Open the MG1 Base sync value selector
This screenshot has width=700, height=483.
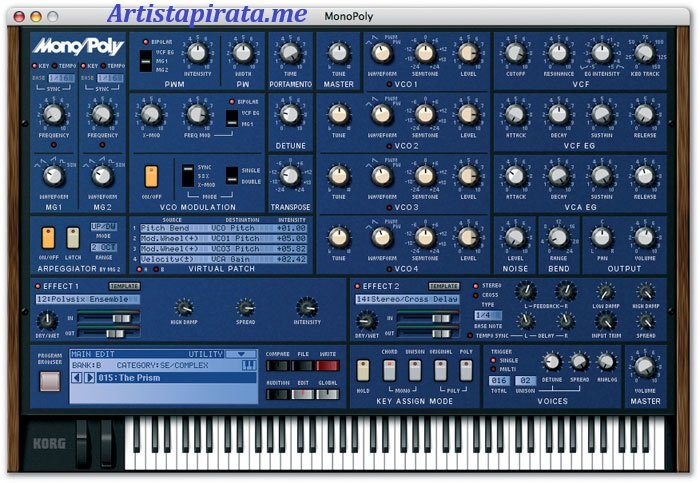click(62, 78)
